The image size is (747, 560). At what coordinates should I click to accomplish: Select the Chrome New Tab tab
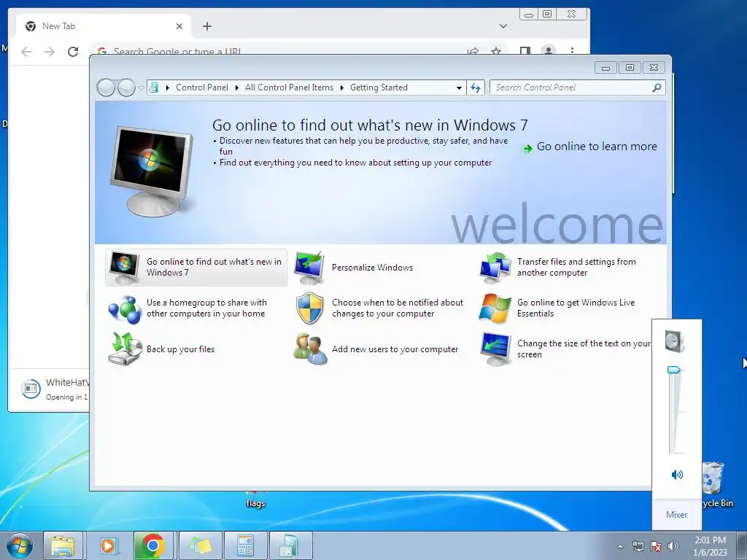click(x=104, y=26)
